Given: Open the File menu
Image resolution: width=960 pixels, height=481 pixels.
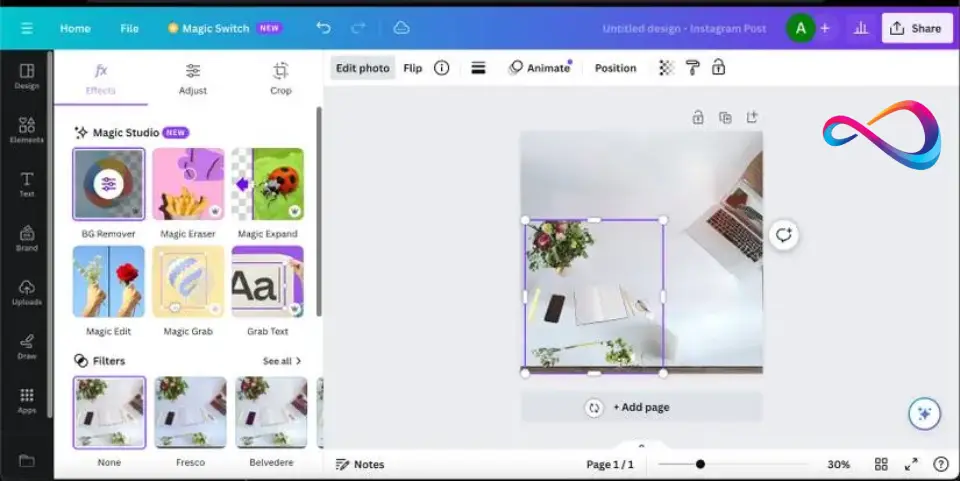Looking at the screenshot, I should tap(129, 28).
